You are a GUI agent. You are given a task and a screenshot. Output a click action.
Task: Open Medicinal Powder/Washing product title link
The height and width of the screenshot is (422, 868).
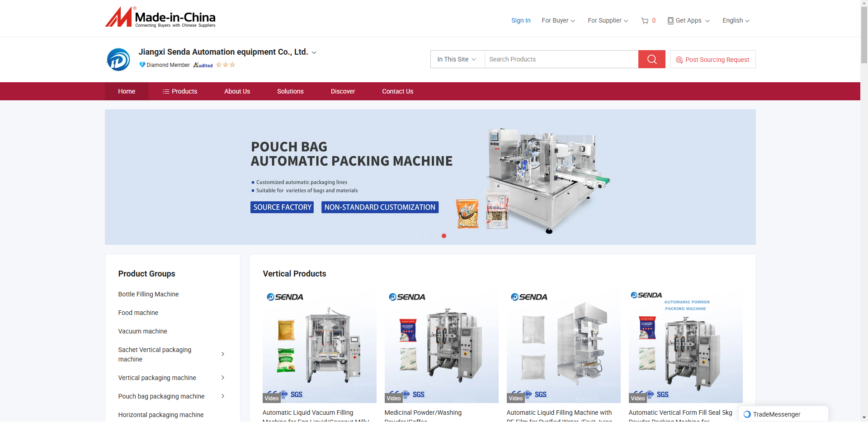point(423,416)
